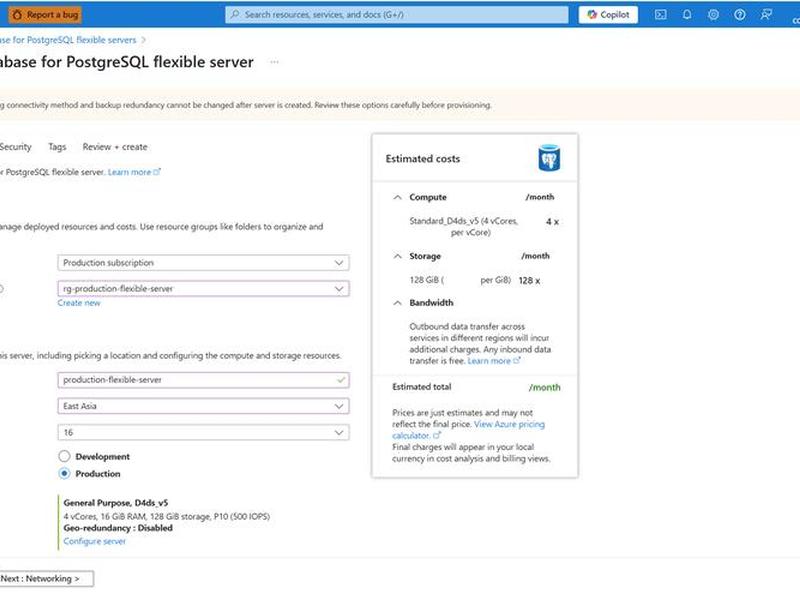800x600 pixels.
Task: Follow the Learn more link about PostgreSQL flexible server
Action: pyautogui.click(x=134, y=172)
